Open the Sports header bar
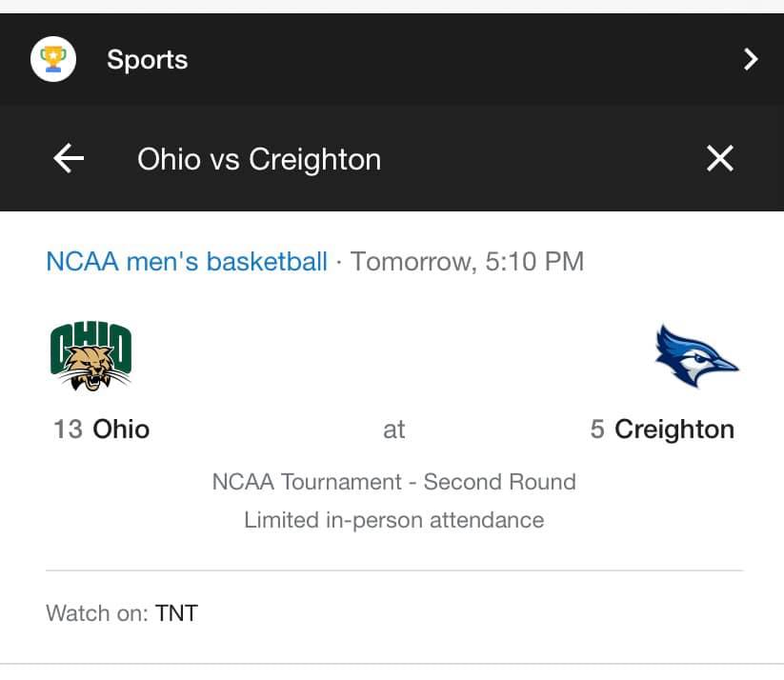 392,59
